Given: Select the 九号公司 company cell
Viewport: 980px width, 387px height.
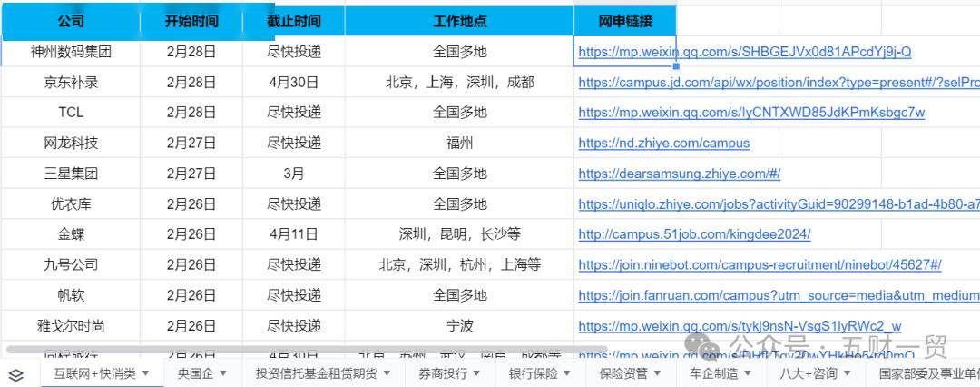Looking at the screenshot, I should click(x=71, y=265).
